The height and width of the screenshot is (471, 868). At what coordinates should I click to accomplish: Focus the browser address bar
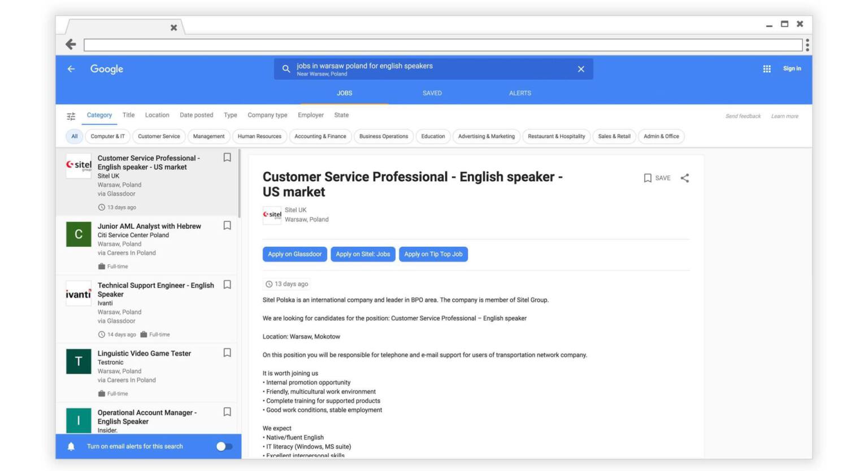pos(443,45)
